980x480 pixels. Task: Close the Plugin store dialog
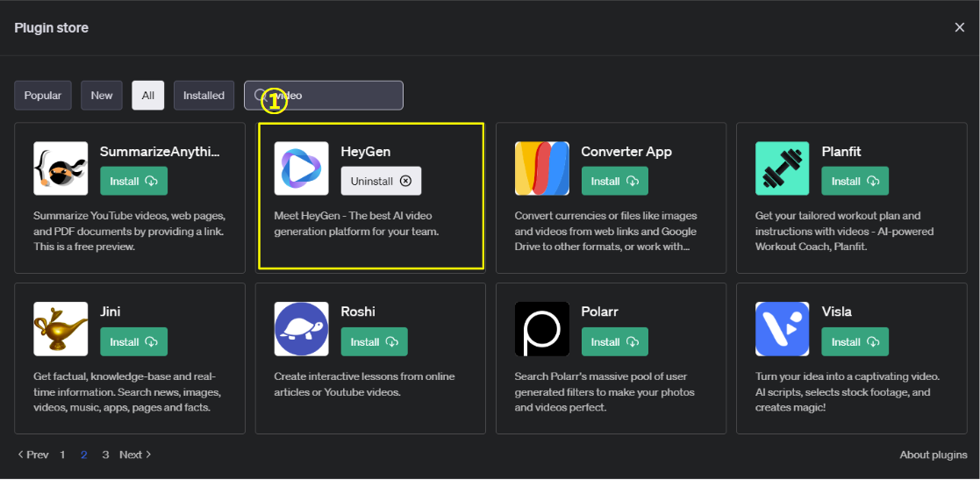[x=959, y=27]
